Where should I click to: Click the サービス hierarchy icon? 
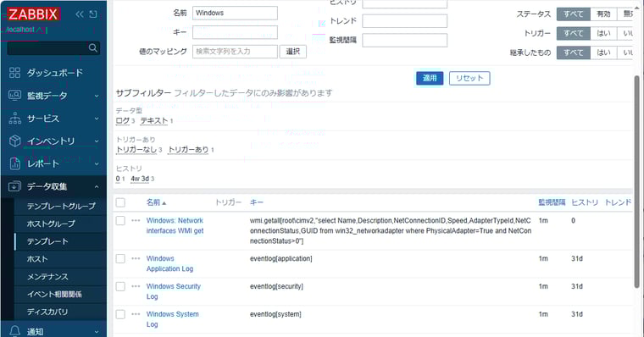click(x=14, y=119)
